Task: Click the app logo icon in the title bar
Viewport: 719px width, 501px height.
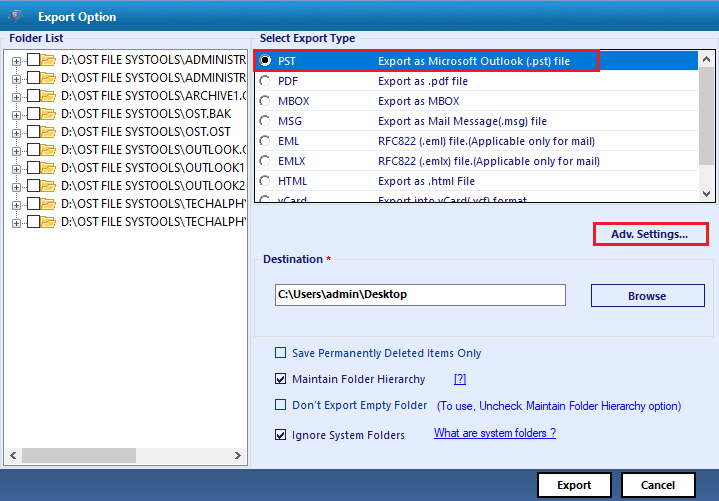Action: point(16,16)
